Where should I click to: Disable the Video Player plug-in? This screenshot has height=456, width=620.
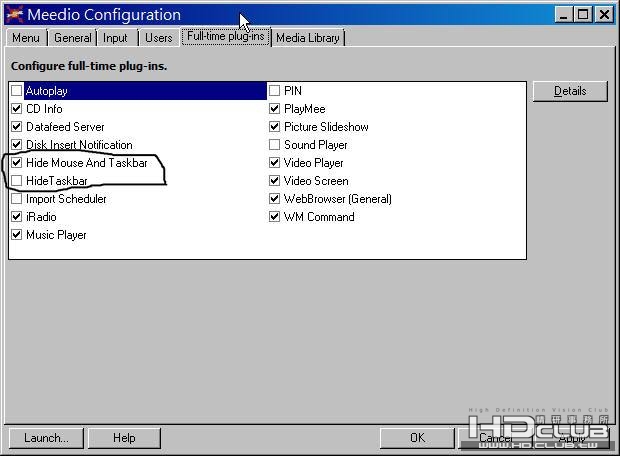(x=274, y=163)
